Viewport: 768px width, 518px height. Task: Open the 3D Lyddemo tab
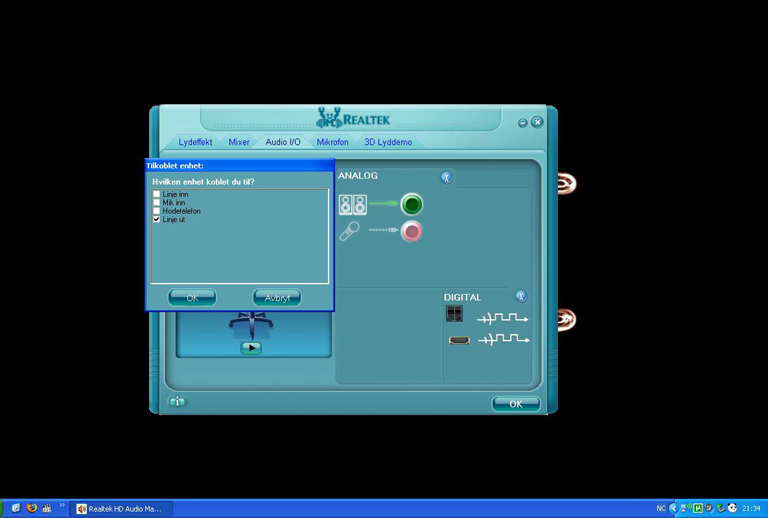click(x=388, y=142)
